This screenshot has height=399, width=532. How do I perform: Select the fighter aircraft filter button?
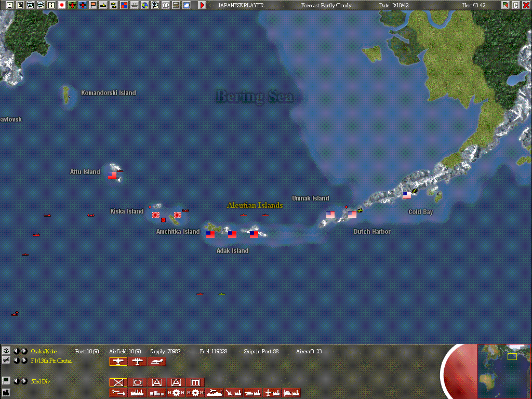pyautogui.click(x=118, y=362)
